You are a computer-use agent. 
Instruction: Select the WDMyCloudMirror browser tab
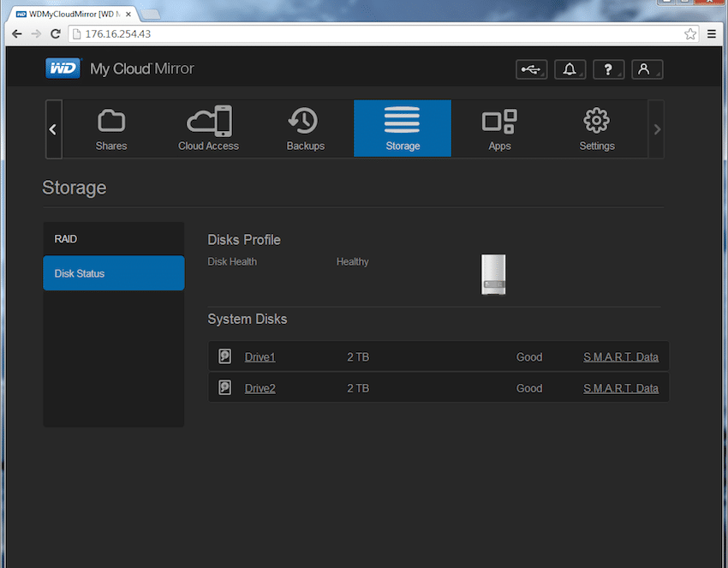tap(73, 14)
